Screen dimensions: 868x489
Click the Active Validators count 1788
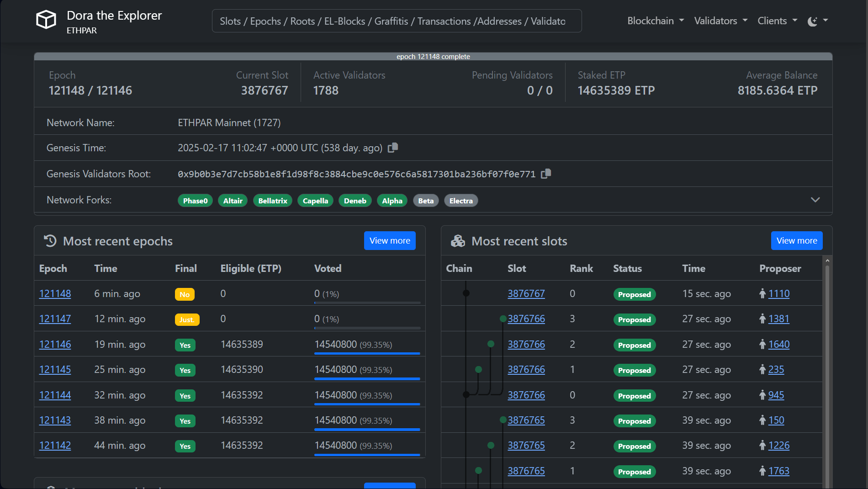(x=326, y=90)
